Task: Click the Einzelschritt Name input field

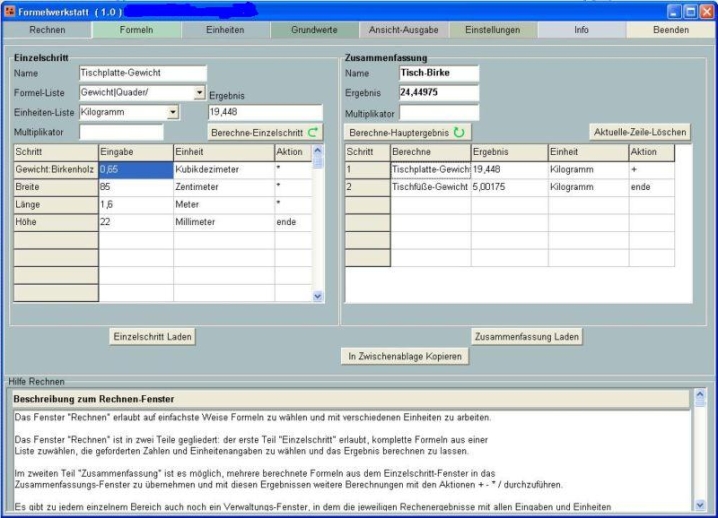Action: [141, 73]
